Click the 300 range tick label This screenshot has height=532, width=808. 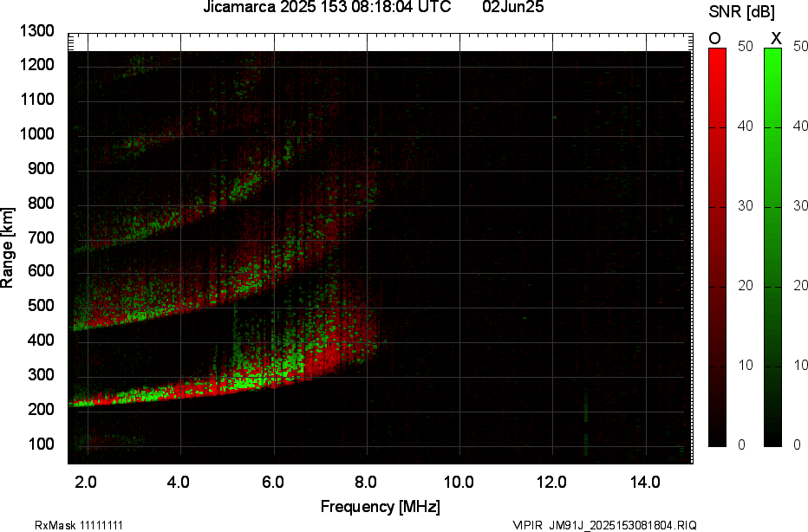coord(41,375)
